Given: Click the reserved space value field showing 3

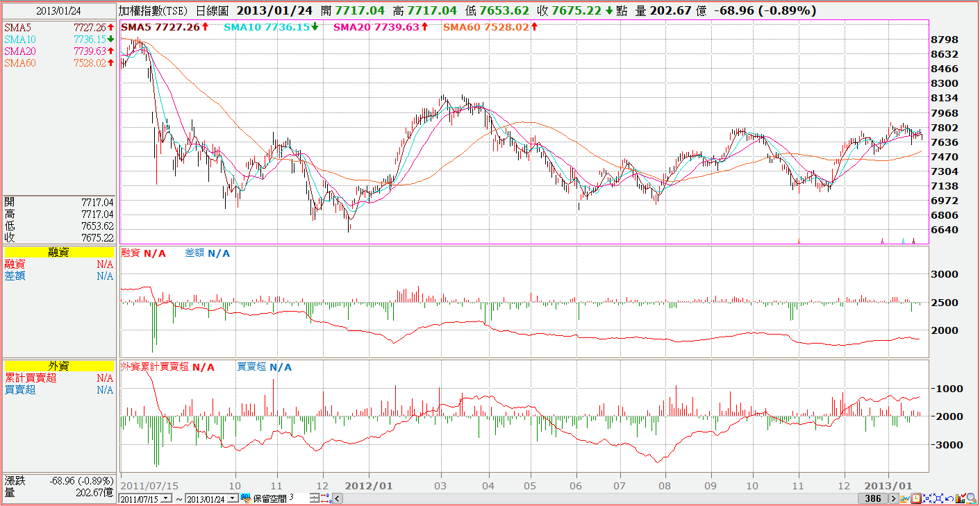Looking at the screenshot, I should 299,498.
